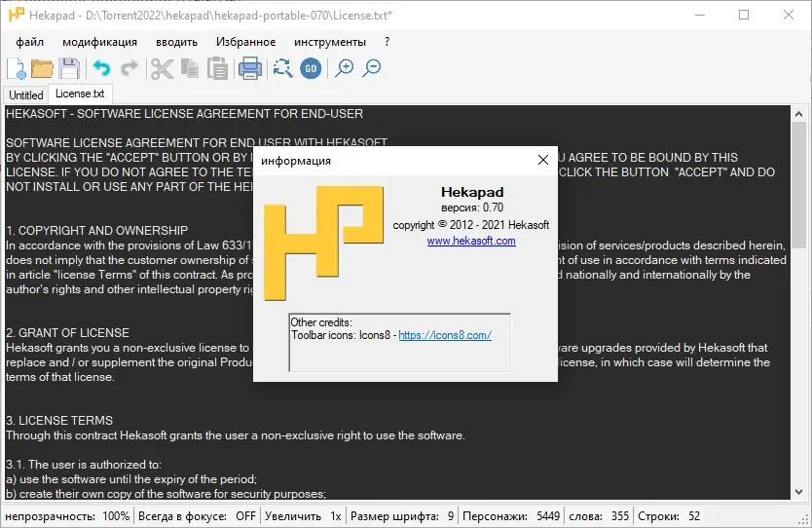Click the слова 355 status entry
The width and height of the screenshot is (812, 528).
pyautogui.click(x=599, y=516)
